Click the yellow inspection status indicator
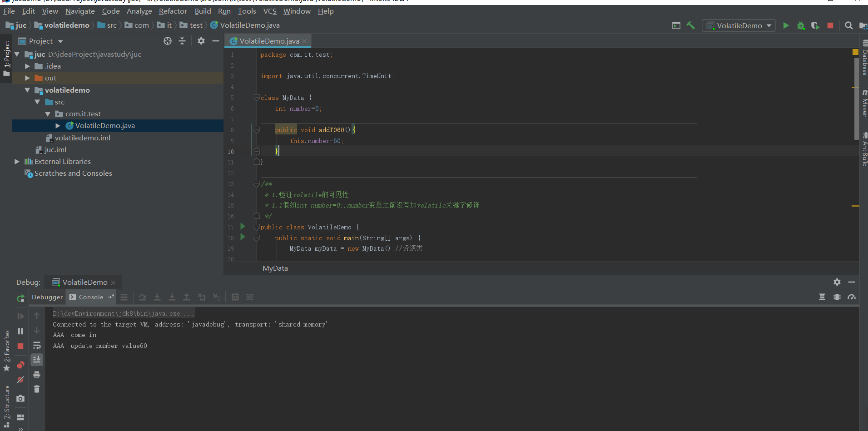Screen dimensions: 868x431 [x=856, y=52]
